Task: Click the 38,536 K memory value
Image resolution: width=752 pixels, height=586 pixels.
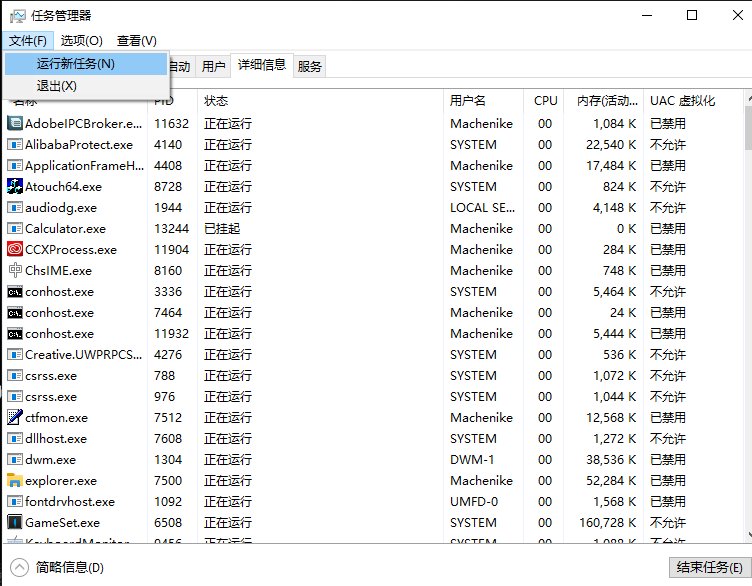Action: click(x=611, y=459)
